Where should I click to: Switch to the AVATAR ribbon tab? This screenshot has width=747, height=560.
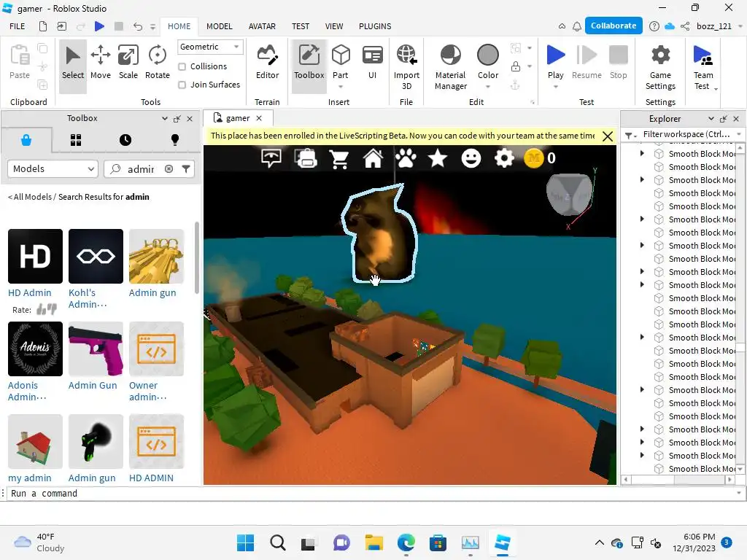click(262, 26)
